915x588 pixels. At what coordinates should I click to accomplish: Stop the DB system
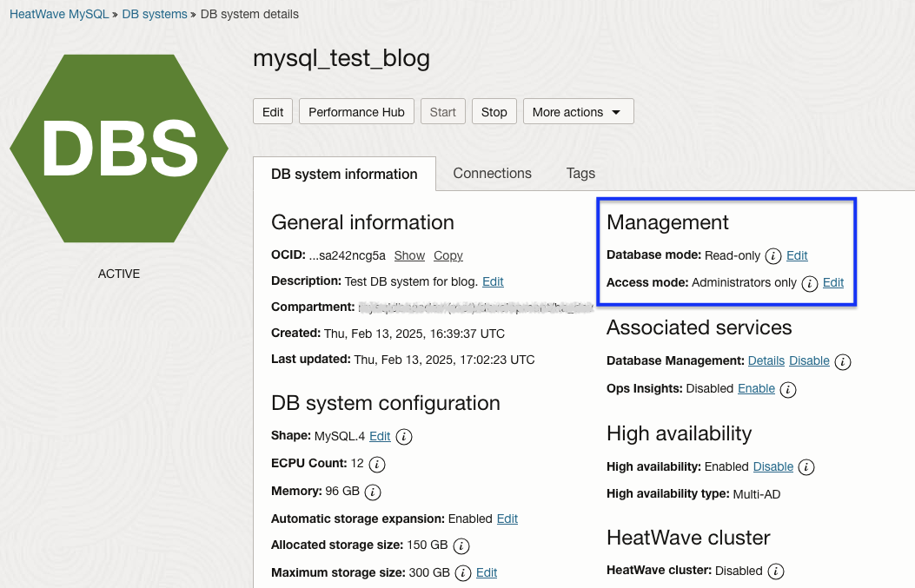(494, 111)
